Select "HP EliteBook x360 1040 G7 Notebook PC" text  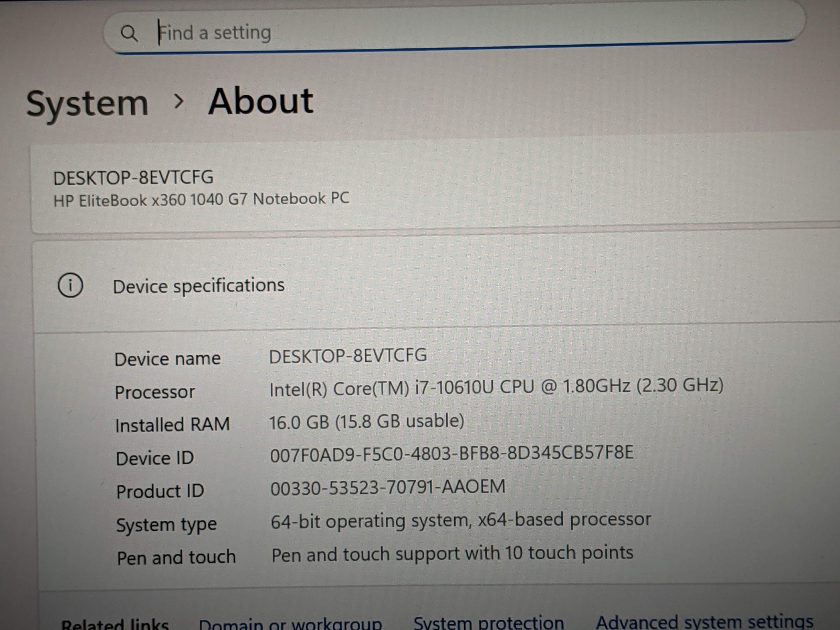point(201,200)
